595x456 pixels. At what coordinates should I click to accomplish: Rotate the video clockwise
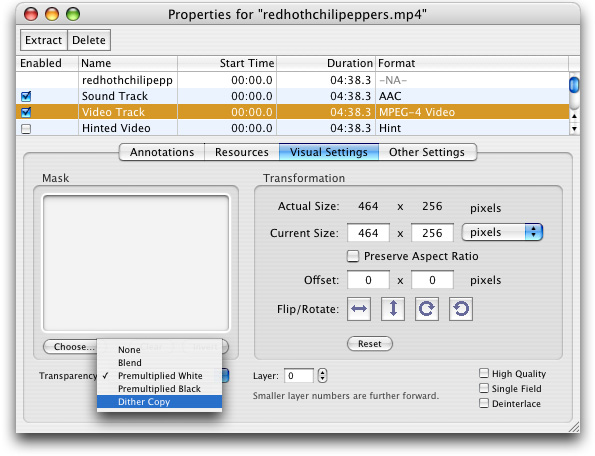tap(427, 309)
